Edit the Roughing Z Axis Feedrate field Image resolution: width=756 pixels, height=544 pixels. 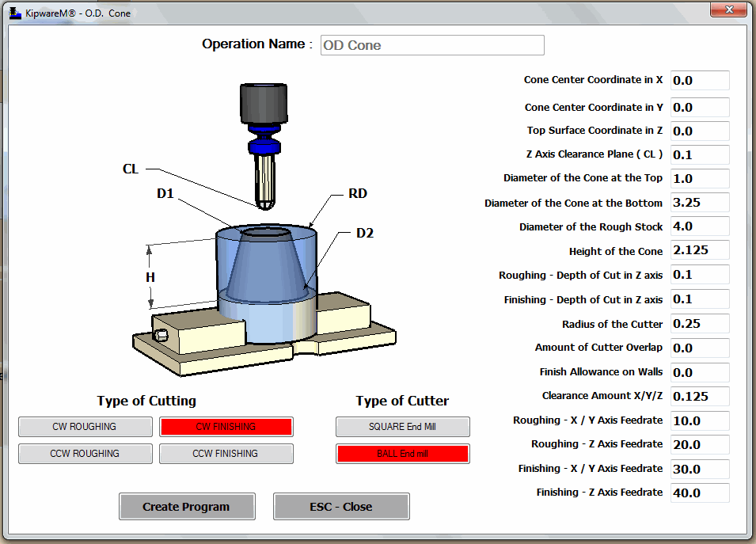click(699, 444)
